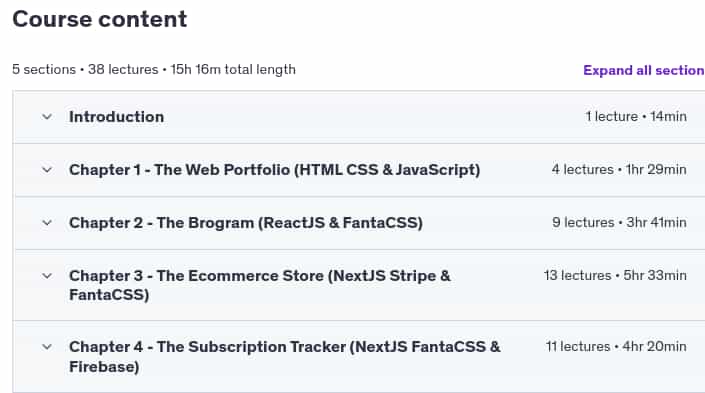Expand Chapter 1 chevron arrow

[x=47, y=170]
